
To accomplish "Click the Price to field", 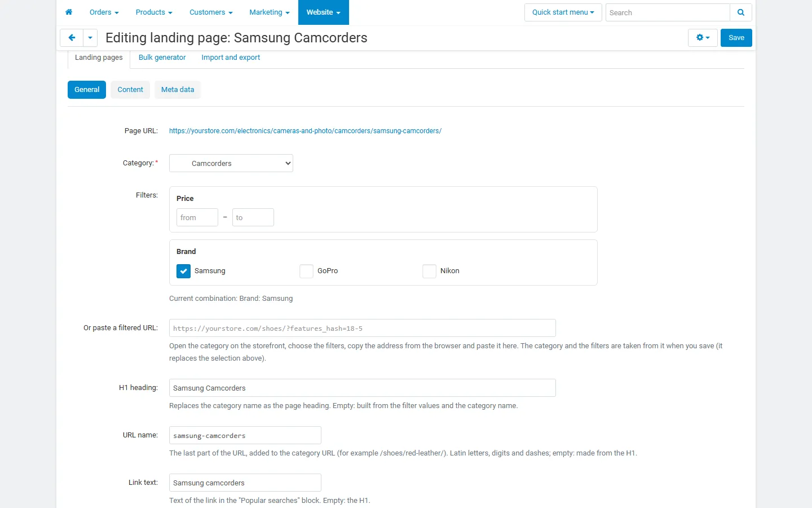I will coord(253,217).
